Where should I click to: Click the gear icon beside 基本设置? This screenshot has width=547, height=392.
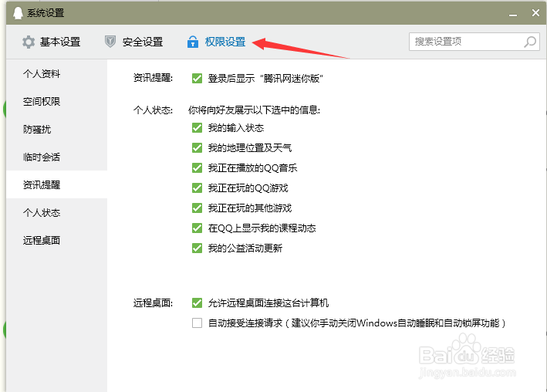[29, 42]
